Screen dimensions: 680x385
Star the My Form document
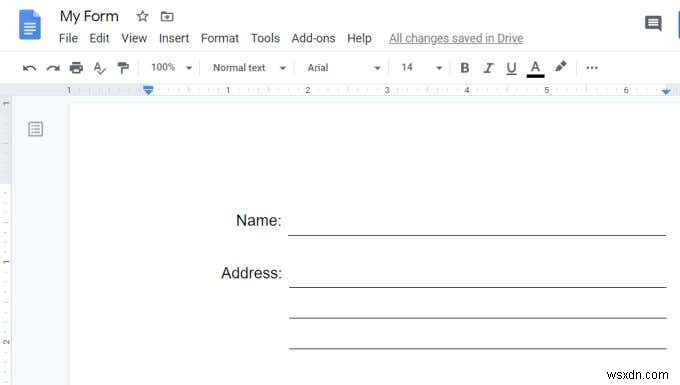tap(142, 16)
